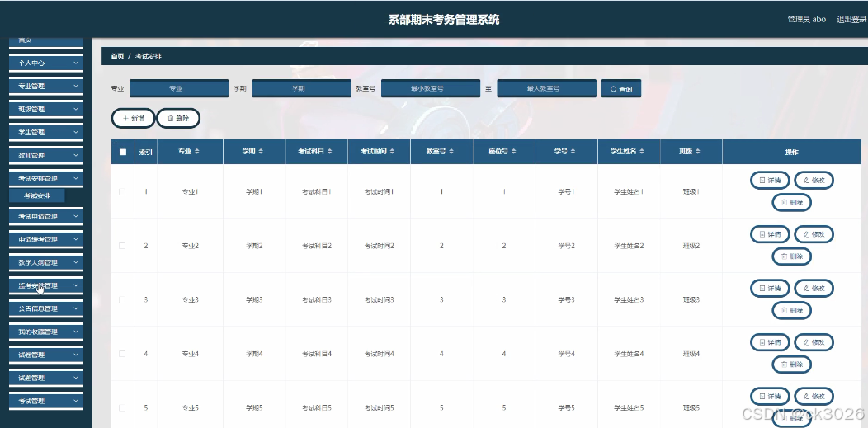
Task: Tick the select-all checkbox in table header
Action: 123,152
